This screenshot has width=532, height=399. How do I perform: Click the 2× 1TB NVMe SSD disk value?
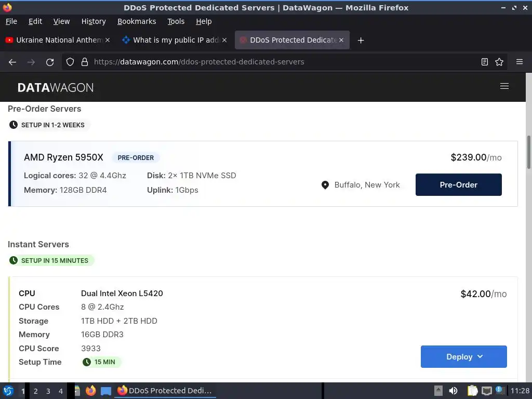(x=202, y=176)
